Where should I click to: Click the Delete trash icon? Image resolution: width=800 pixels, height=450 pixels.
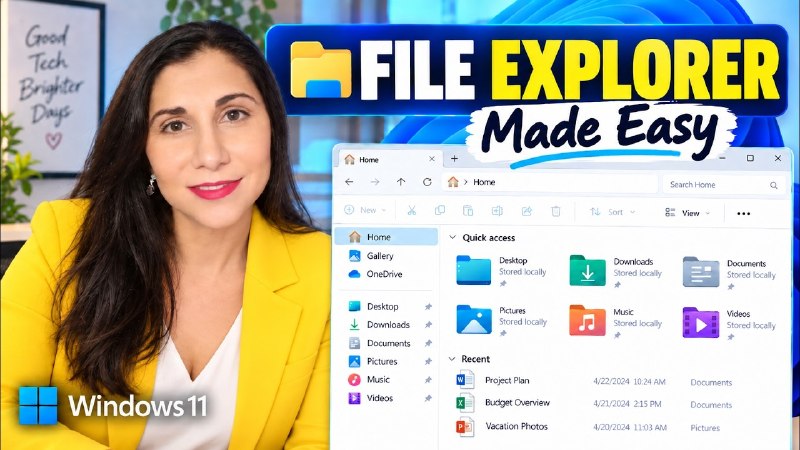point(556,211)
